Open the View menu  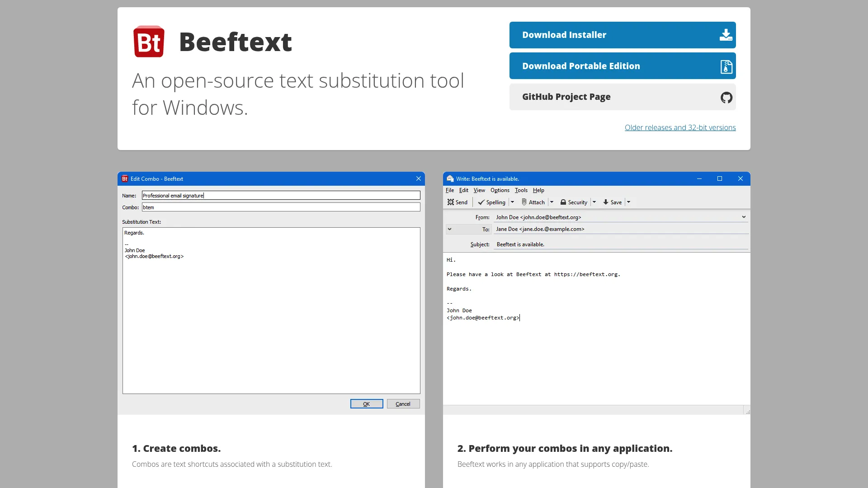click(x=479, y=190)
